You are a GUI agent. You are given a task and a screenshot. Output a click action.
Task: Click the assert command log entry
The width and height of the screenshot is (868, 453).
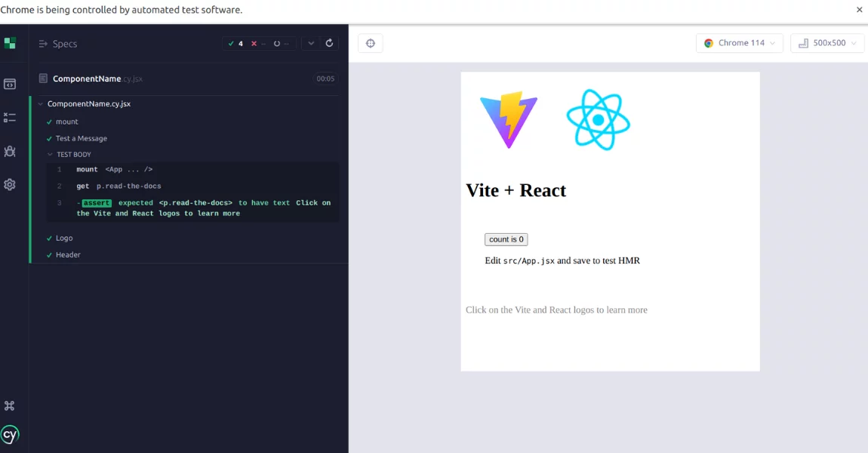(x=196, y=208)
